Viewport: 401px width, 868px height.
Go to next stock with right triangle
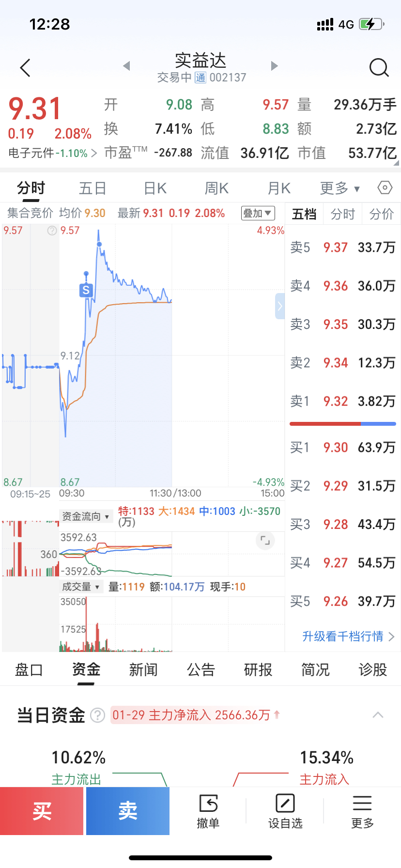point(274,66)
